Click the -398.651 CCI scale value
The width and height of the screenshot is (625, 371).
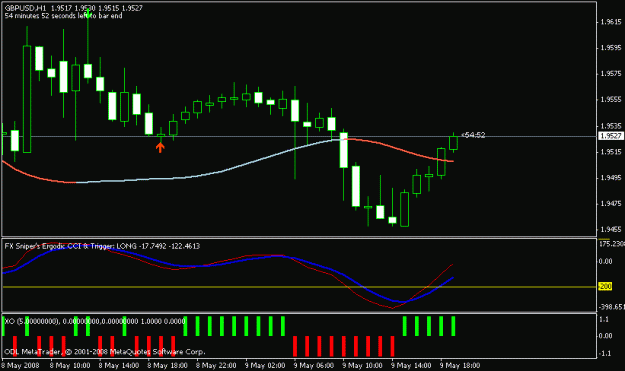click(612, 307)
